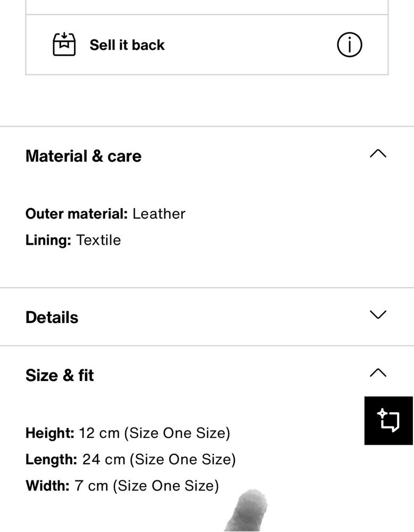Tap the gray image fragment at bottom
Screen dimensions: 414x532
pos(246,510)
